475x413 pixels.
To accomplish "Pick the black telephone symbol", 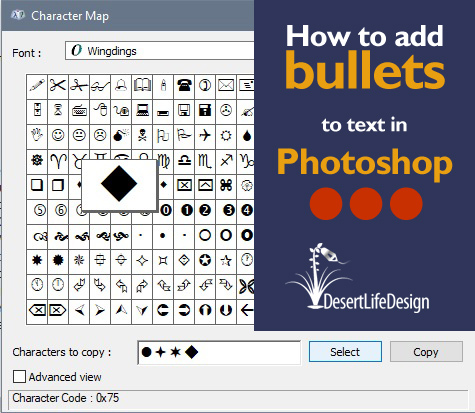I will [x=184, y=86].
